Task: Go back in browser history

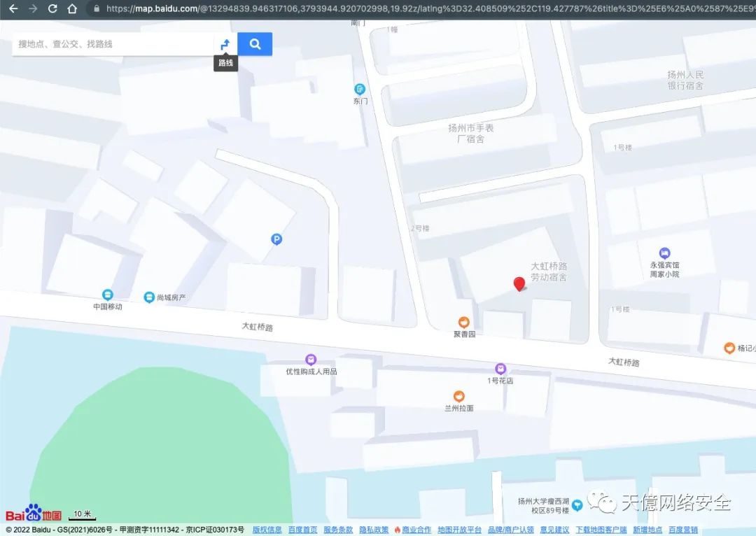Action: (x=13, y=8)
